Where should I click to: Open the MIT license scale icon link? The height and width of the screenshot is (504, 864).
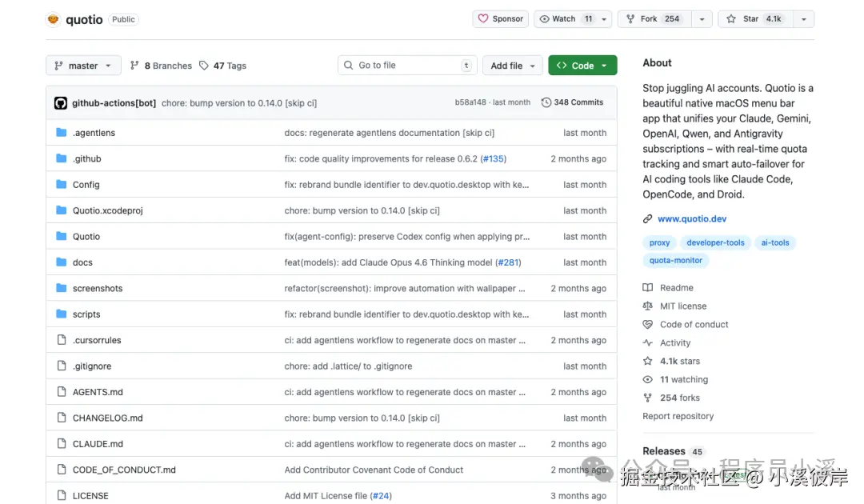tap(648, 306)
